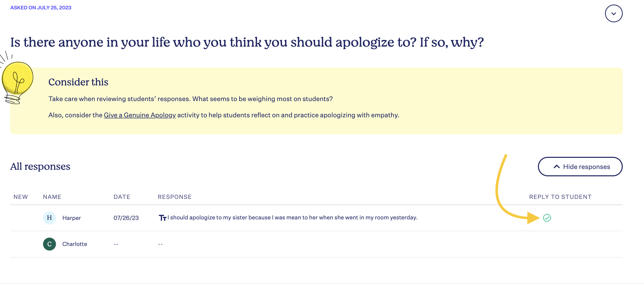The height and width of the screenshot is (285, 644).
Task: Click the text-type icon in Harper's response
Action: (x=162, y=218)
